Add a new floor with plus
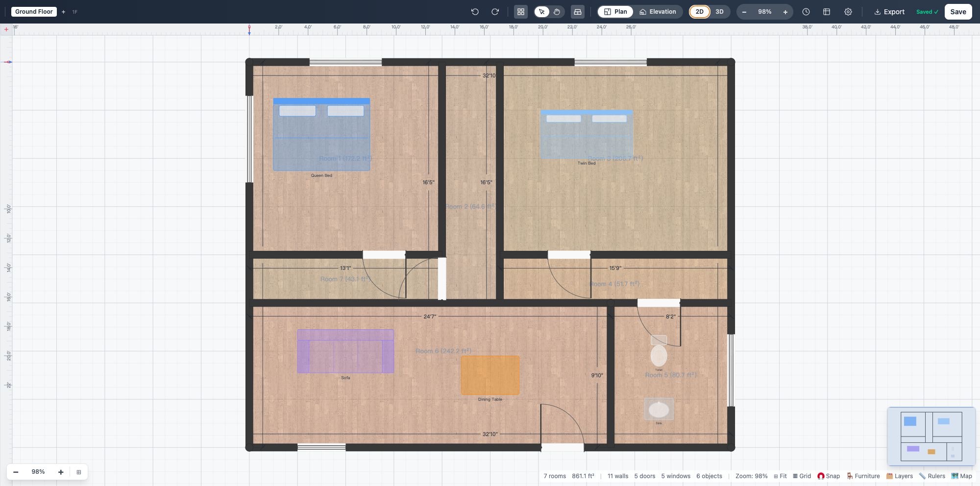 click(x=63, y=12)
